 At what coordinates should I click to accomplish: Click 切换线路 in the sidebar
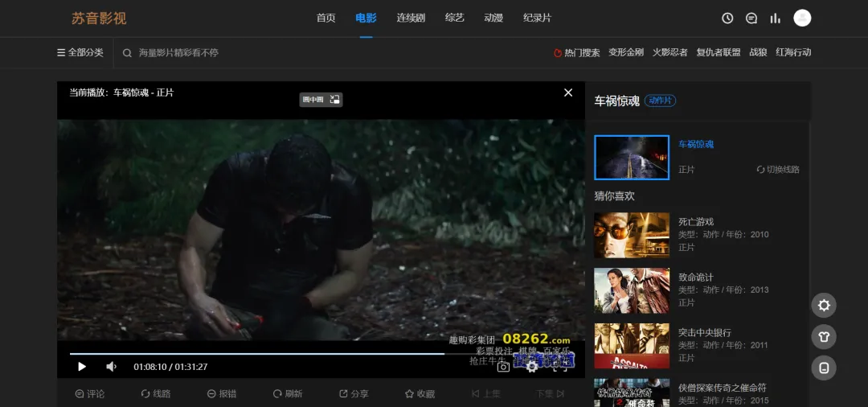pyautogui.click(x=778, y=170)
